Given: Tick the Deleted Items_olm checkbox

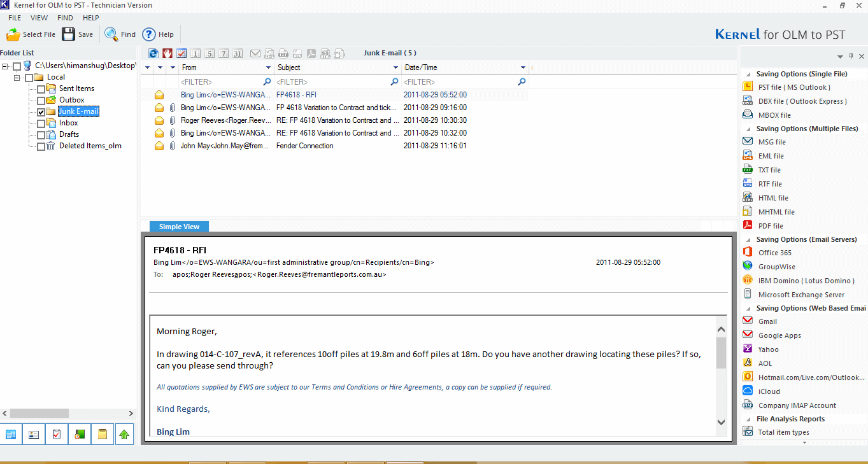Looking at the screenshot, I should pos(41,146).
